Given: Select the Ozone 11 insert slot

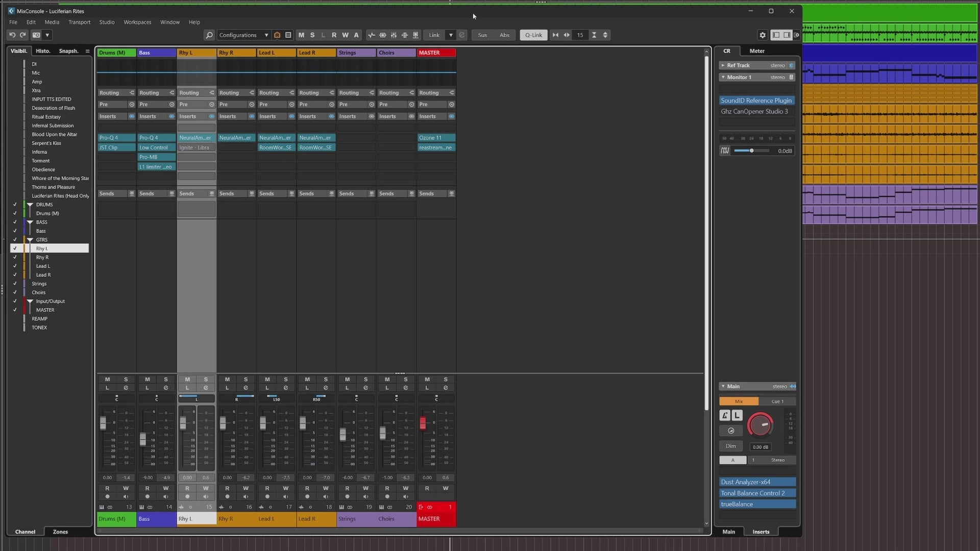Looking at the screenshot, I should click(x=436, y=138).
